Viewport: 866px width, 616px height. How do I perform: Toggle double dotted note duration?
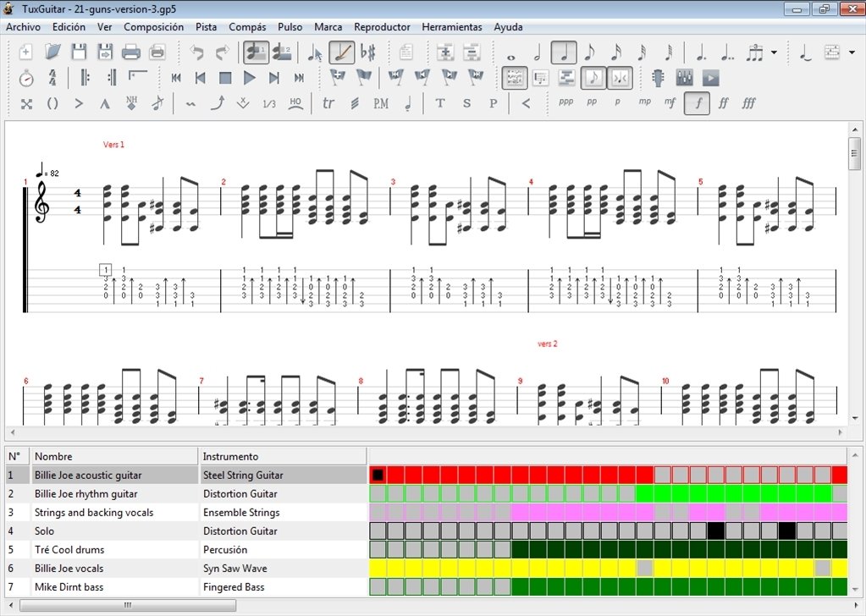[727, 52]
